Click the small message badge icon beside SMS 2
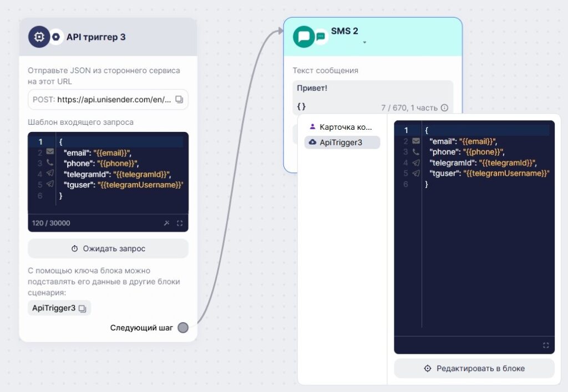568x392 pixels. click(x=321, y=37)
